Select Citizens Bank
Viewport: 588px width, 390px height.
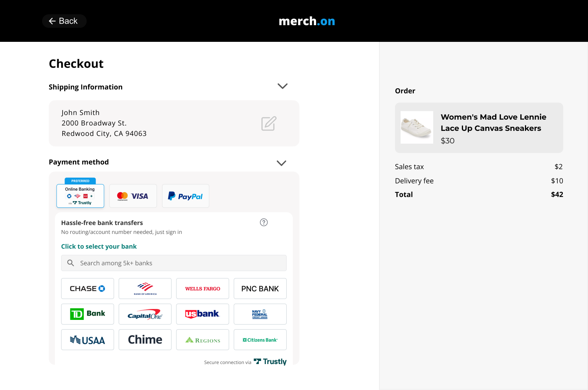coord(260,340)
